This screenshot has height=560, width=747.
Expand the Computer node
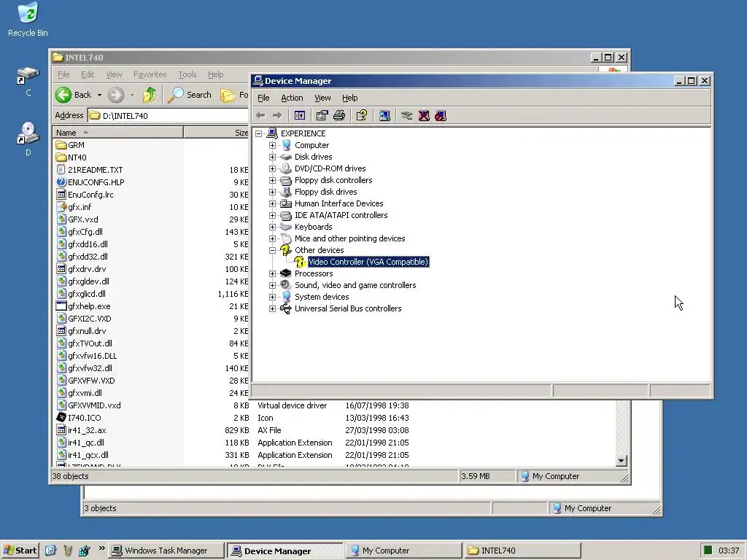click(x=273, y=145)
